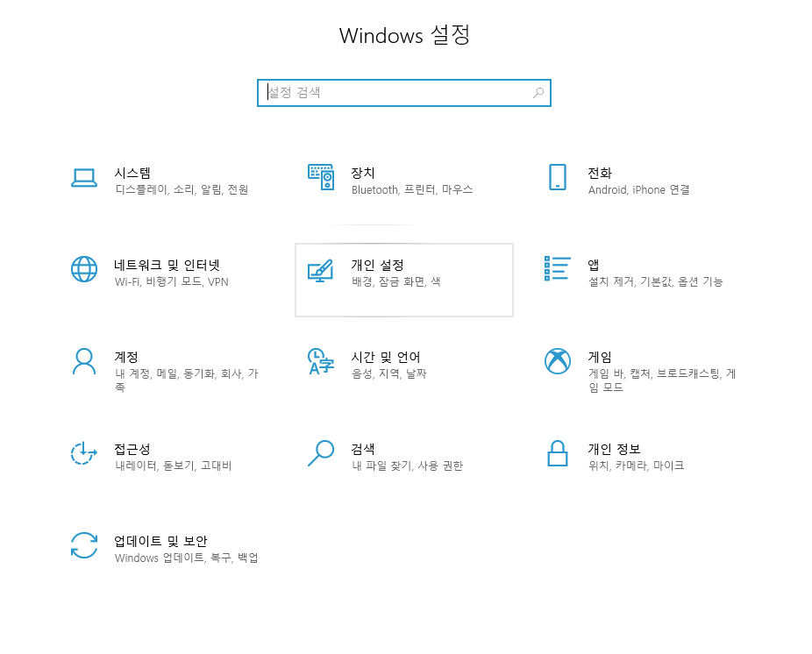Open the 네트워크 및 인터넷 globe icon
This screenshot has height=654, width=812.
[x=84, y=269]
